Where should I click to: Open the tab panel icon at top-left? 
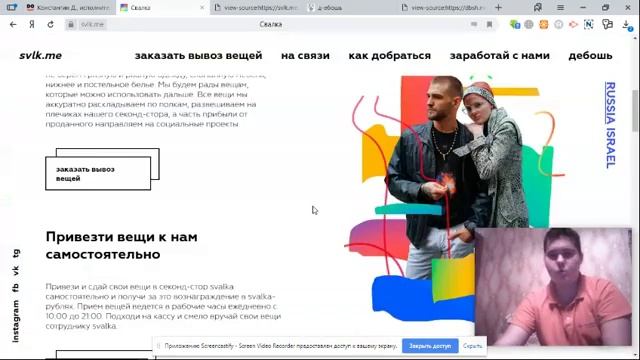[12, 7]
